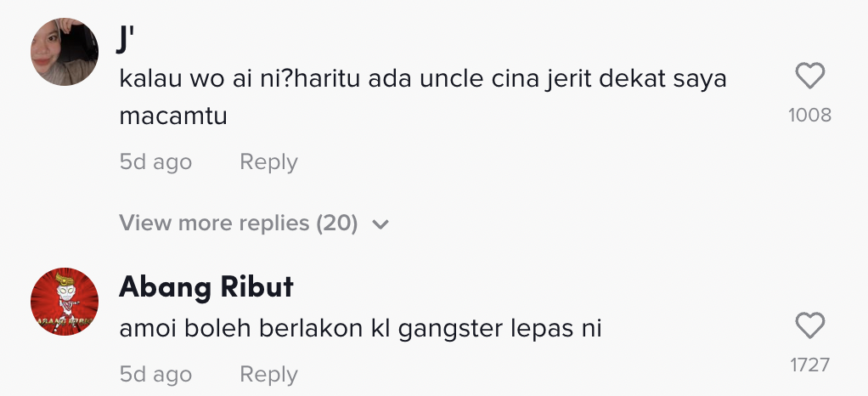Like the comment by J'

[x=809, y=77]
